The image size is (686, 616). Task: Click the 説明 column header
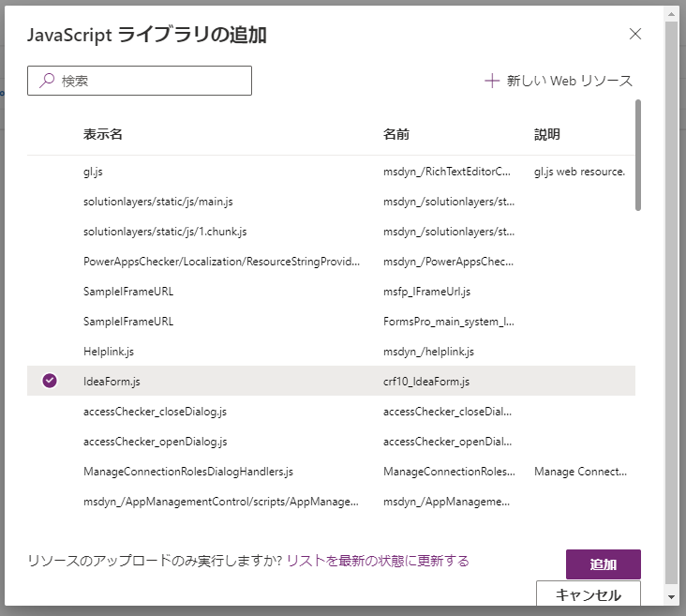547,134
